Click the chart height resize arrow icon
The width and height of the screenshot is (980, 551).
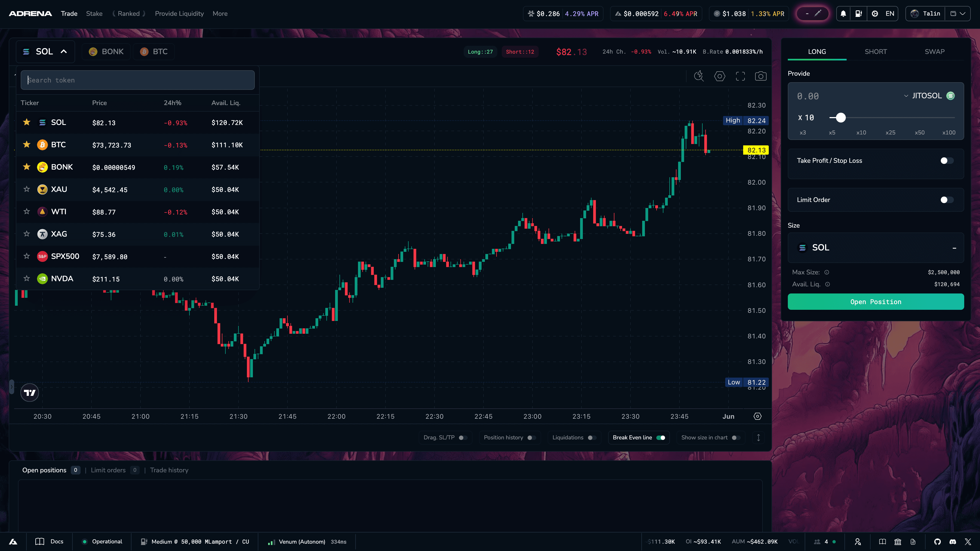coord(758,437)
